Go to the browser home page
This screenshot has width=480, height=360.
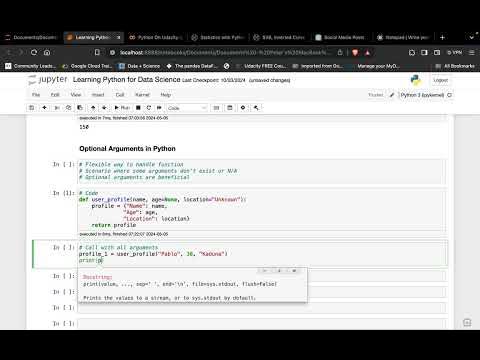[x=47, y=52]
